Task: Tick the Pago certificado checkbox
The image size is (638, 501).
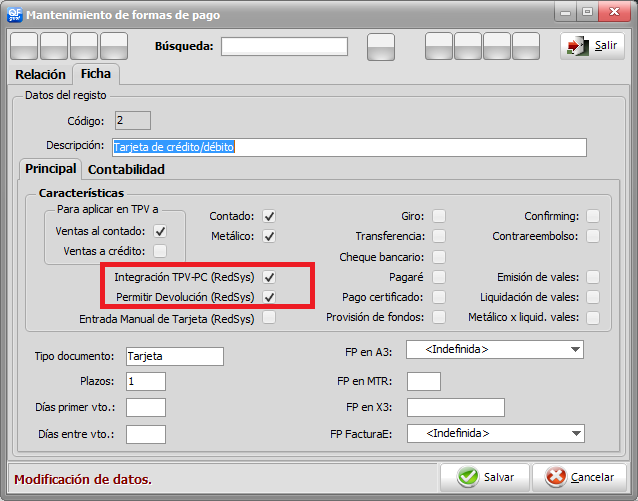Action: coord(439,297)
